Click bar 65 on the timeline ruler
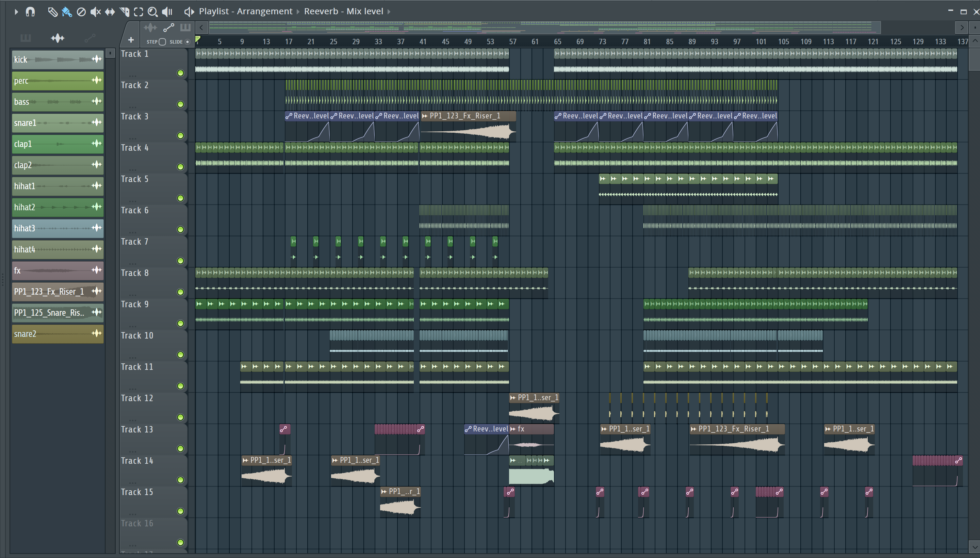The image size is (980, 558). (557, 42)
